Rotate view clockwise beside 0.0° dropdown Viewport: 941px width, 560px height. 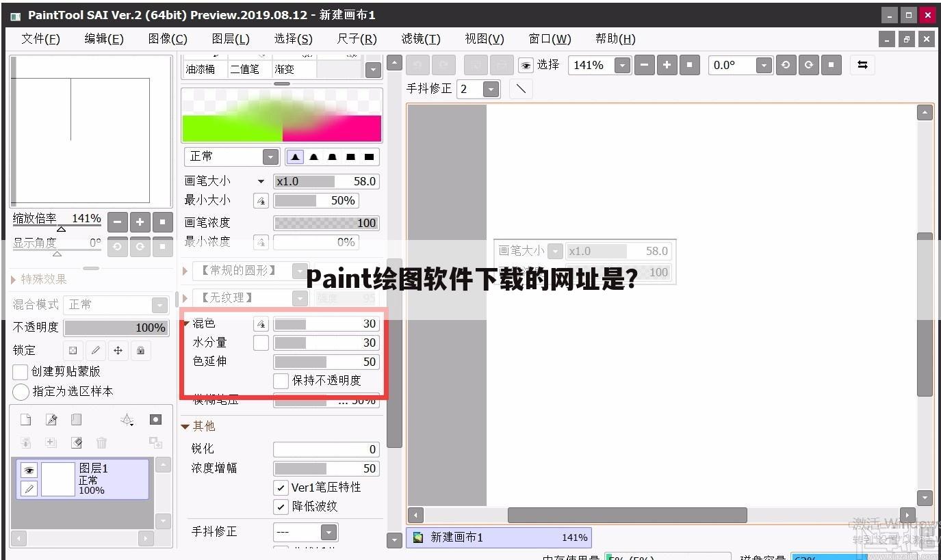pos(808,65)
